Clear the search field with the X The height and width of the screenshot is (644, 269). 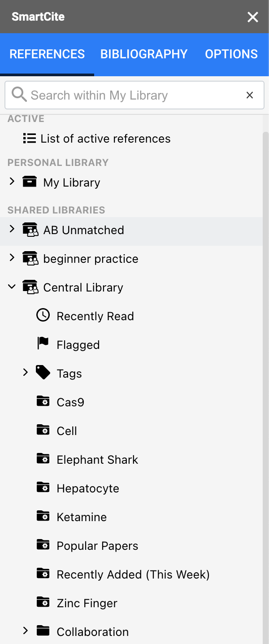point(250,95)
